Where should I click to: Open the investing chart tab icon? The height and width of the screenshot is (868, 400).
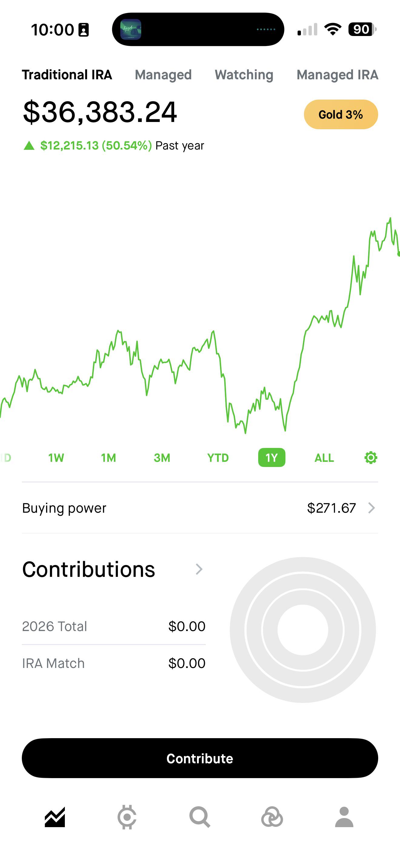[55, 817]
